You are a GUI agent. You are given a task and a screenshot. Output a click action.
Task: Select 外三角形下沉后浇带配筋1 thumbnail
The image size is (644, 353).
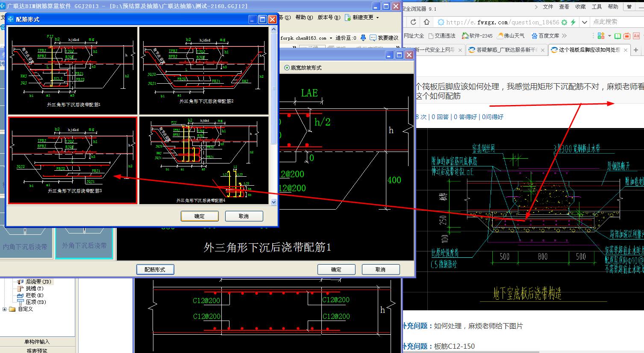tap(73, 70)
